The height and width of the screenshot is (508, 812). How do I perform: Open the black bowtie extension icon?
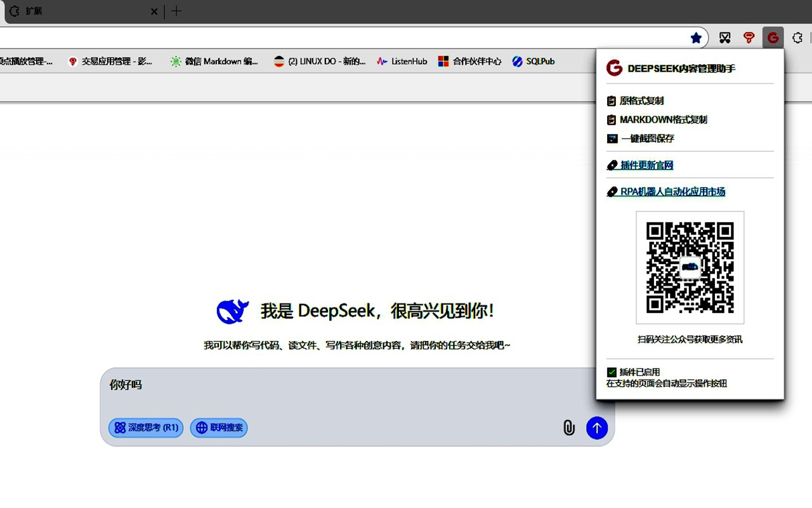[x=724, y=38]
